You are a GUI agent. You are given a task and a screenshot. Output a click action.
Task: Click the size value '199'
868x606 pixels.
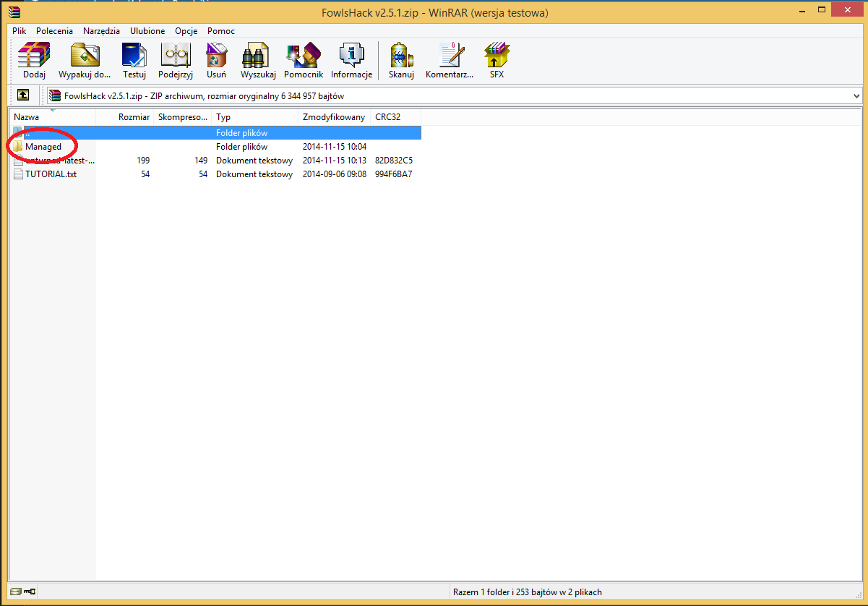pyautogui.click(x=143, y=161)
